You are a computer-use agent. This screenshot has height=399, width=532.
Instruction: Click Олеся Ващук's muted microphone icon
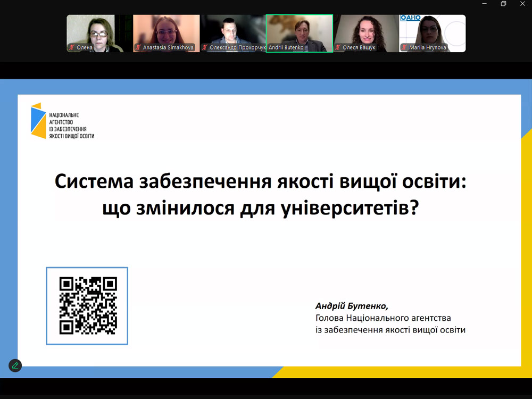tap(338, 47)
